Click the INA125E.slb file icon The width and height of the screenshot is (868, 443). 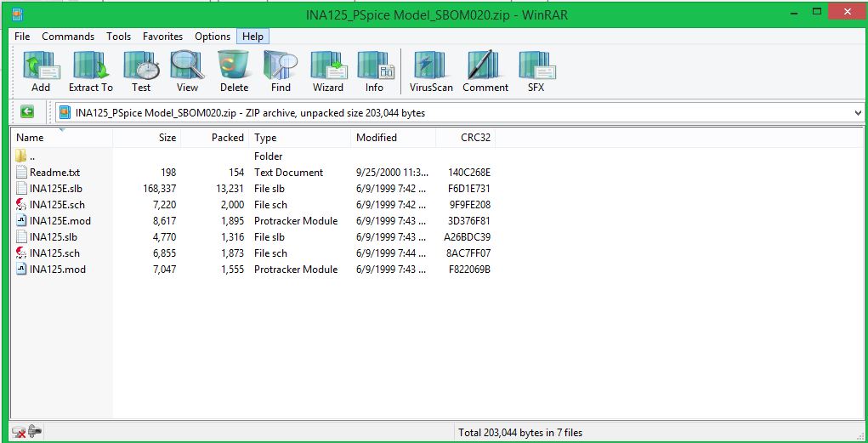click(21, 188)
